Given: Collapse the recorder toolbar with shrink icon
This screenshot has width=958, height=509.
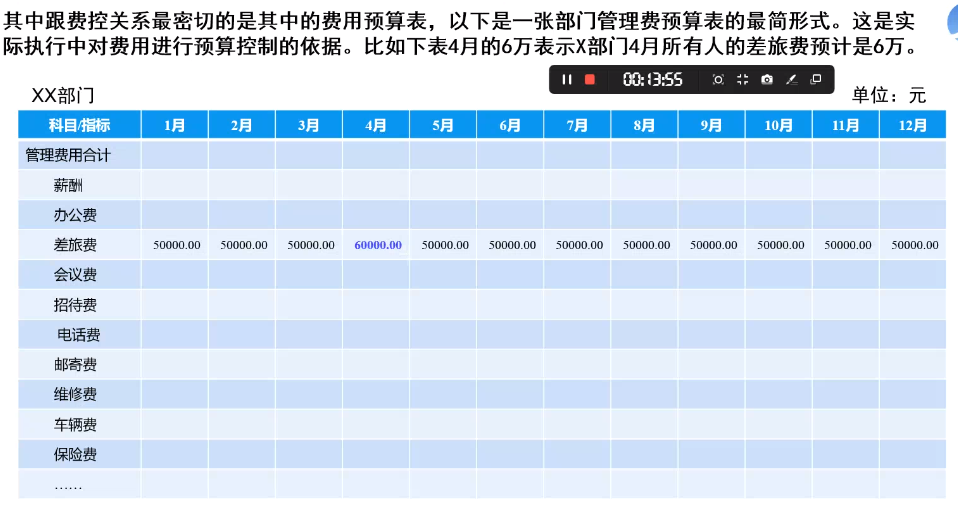Looking at the screenshot, I should pos(742,79).
